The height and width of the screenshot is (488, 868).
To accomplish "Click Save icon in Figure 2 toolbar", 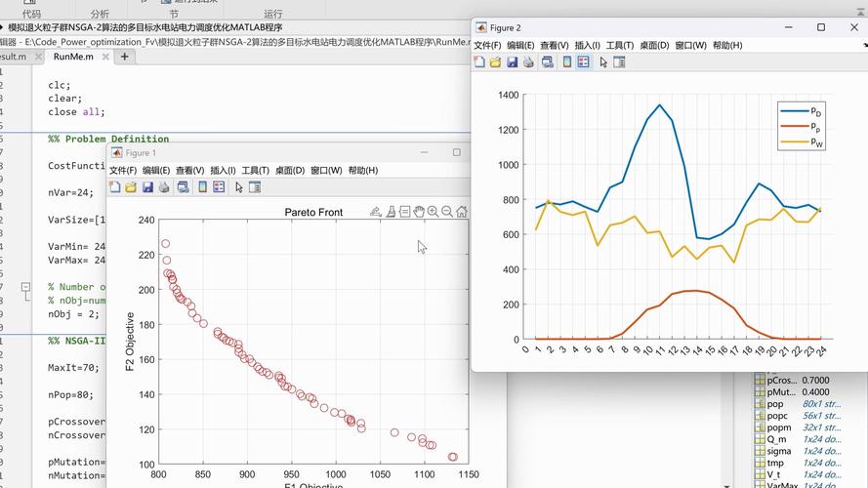I will point(512,61).
